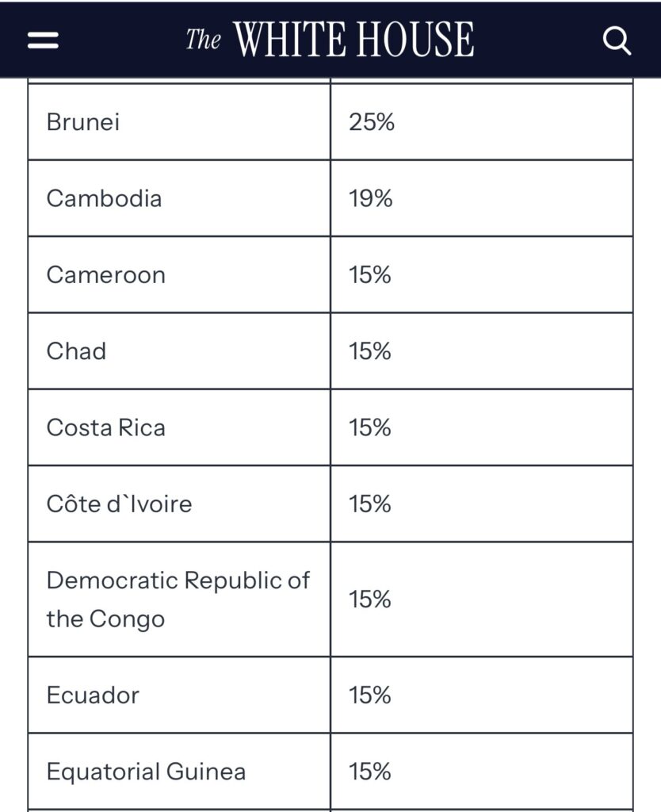Select the Chad country cell
The height and width of the screenshot is (812, 661).
pyautogui.click(x=179, y=351)
